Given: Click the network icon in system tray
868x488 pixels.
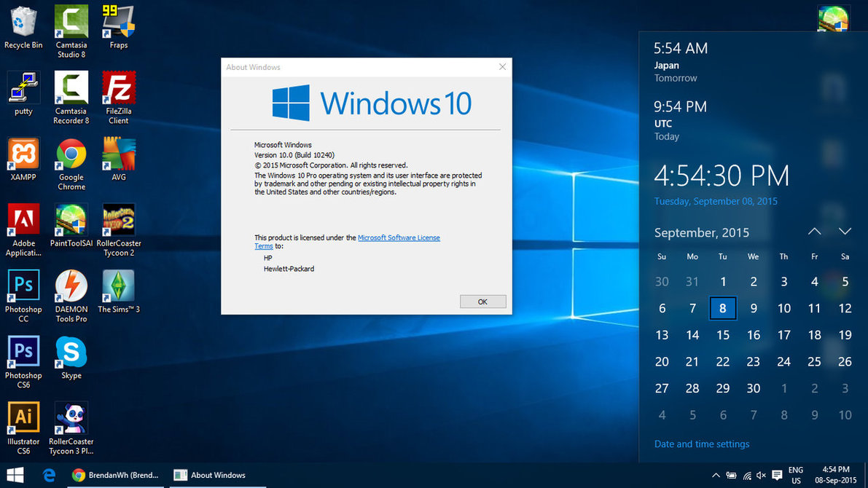Looking at the screenshot, I should 747,476.
